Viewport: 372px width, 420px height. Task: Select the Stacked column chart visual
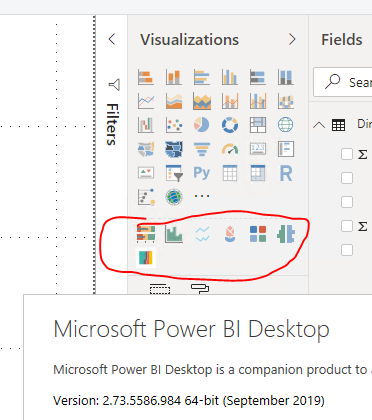click(x=174, y=77)
